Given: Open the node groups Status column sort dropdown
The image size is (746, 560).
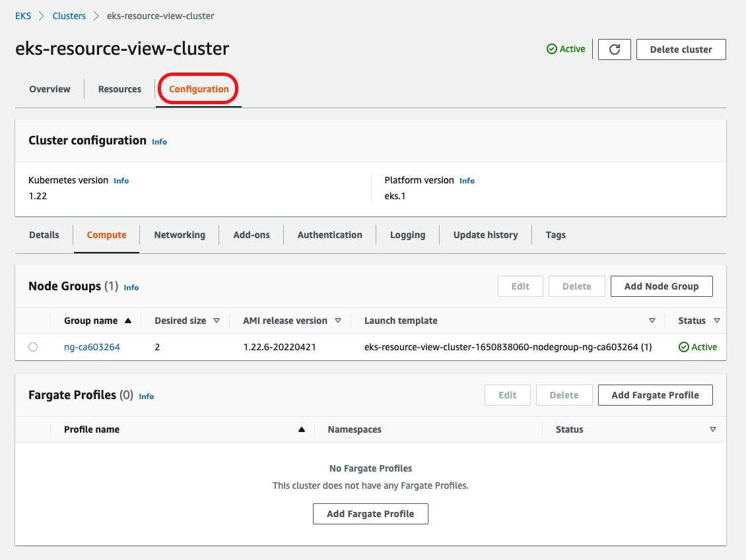Looking at the screenshot, I should tap(717, 321).
